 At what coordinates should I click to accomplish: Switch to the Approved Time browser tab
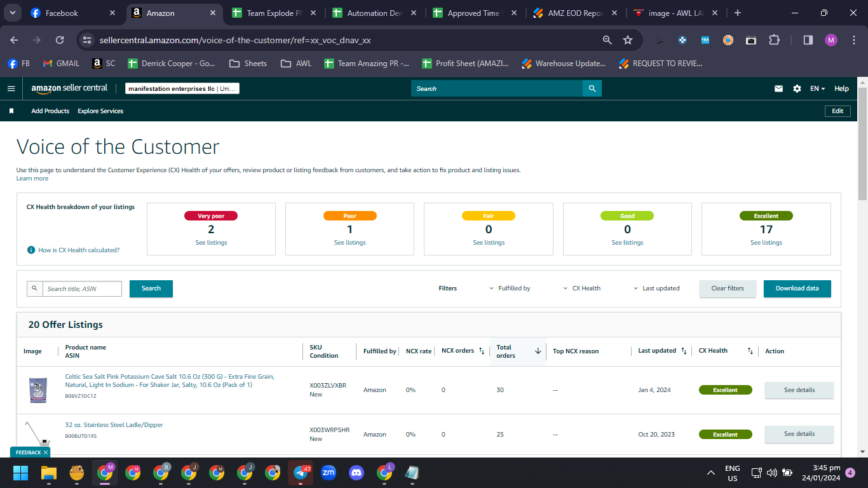click(x=474, y=13)
